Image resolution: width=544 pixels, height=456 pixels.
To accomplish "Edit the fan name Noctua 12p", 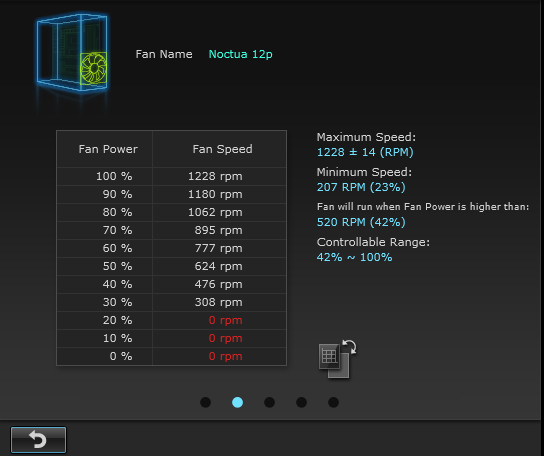I will pyautogui.click(x=240, y=54).
